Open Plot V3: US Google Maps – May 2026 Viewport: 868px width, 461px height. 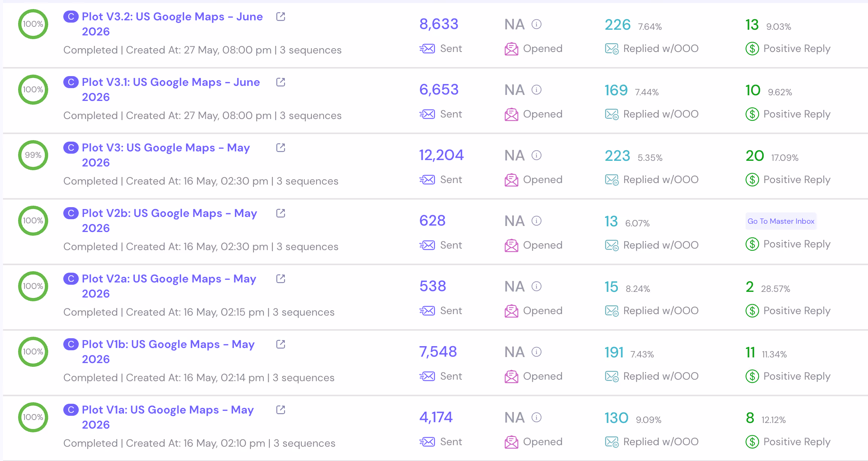pyautogui.click(x=166, y=155)
